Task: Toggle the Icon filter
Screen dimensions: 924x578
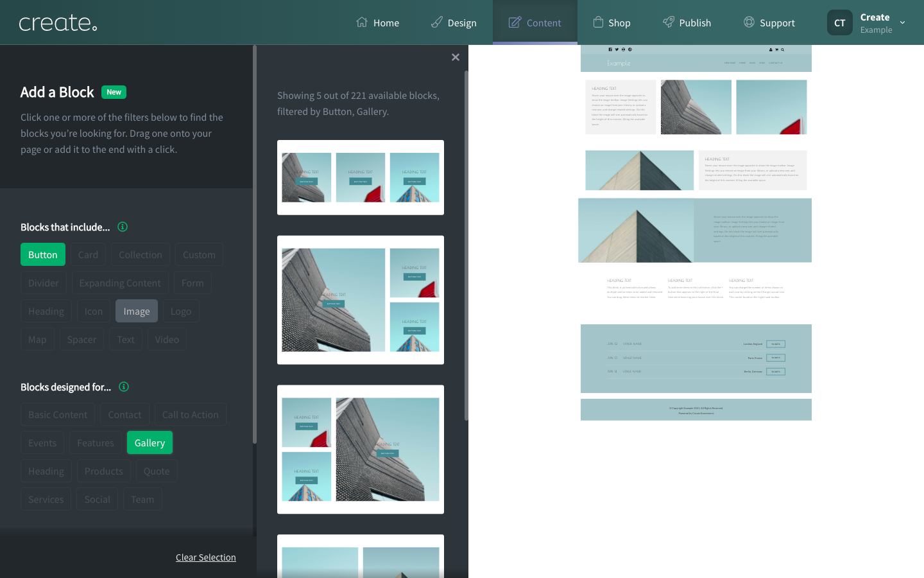Action: pyautogui.click(x=94, y=311)
